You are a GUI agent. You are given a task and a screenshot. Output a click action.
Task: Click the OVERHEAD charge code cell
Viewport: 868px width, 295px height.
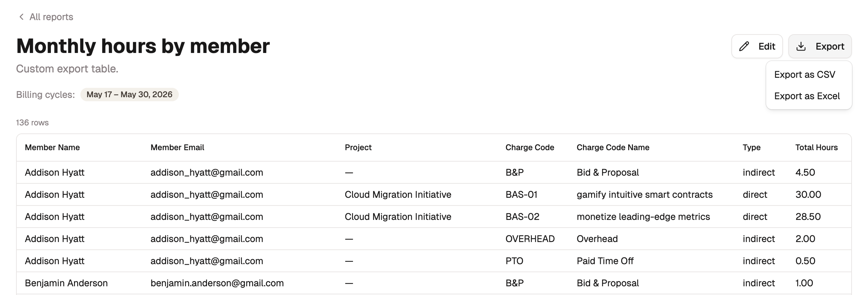coord(530,239)
